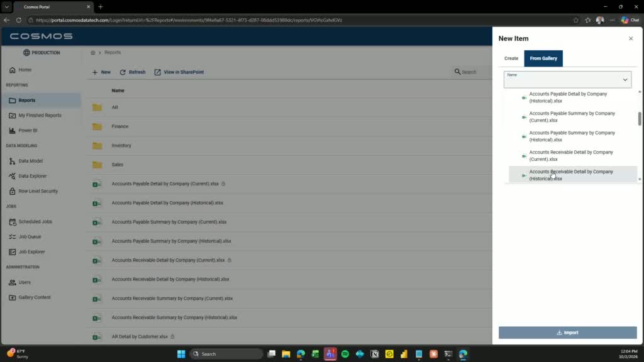
Task: Open Accounts Receivable Summary by Company (Historical).xlsx
Action: 174,317
